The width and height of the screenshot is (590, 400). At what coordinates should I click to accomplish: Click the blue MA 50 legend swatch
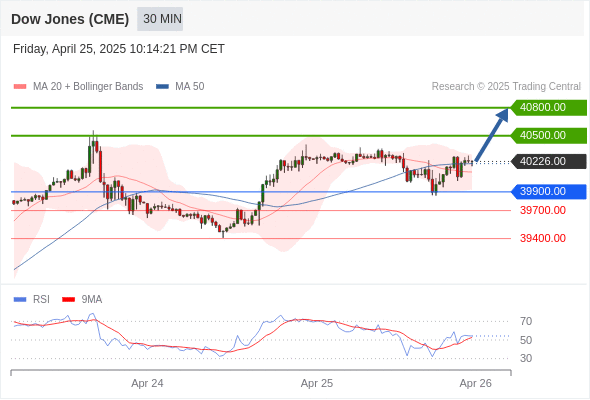pyautogui.click(x=162, y=87)
